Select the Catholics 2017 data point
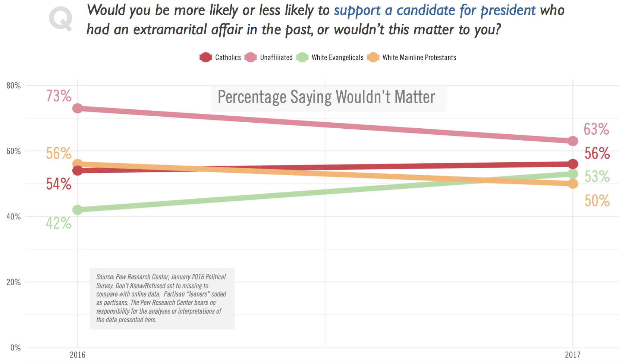 (573, 164)
